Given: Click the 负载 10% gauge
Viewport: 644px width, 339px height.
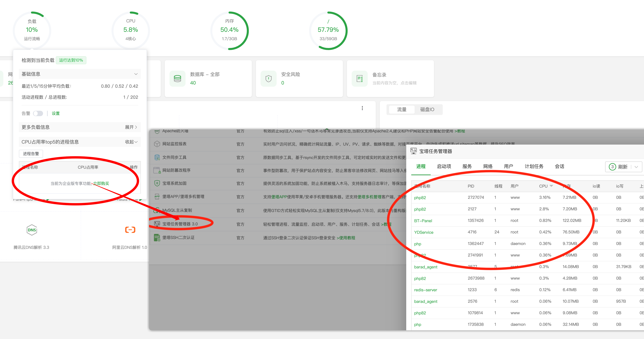Looking at the screenshot, I should point(32,31).
